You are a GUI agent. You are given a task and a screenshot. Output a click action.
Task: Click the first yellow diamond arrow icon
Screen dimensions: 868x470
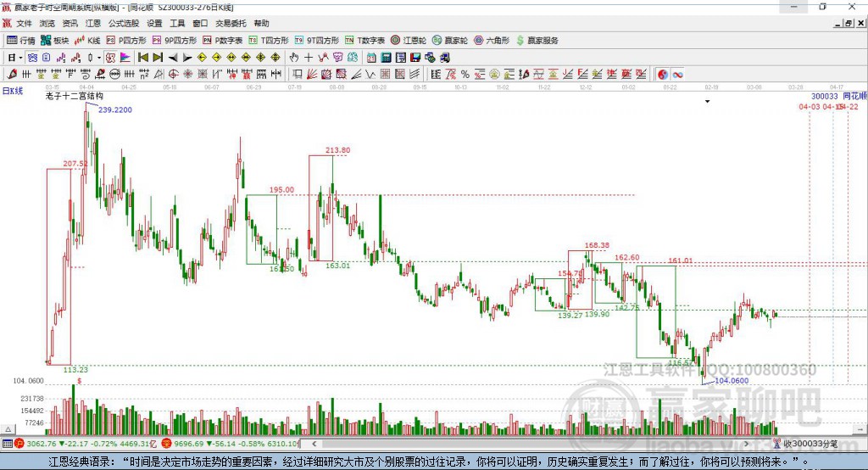click(x=202, y=58)
